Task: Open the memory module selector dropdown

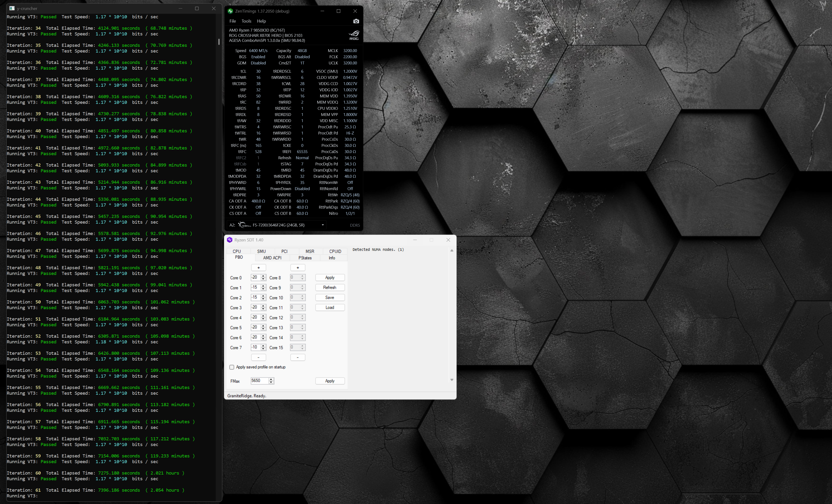Action: (322, 225)
